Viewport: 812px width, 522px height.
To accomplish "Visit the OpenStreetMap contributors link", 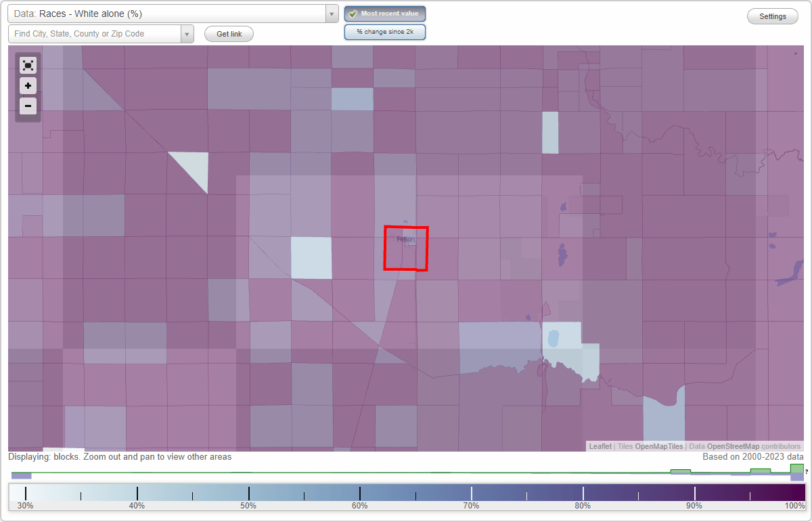I will click(x=738, y=446).
